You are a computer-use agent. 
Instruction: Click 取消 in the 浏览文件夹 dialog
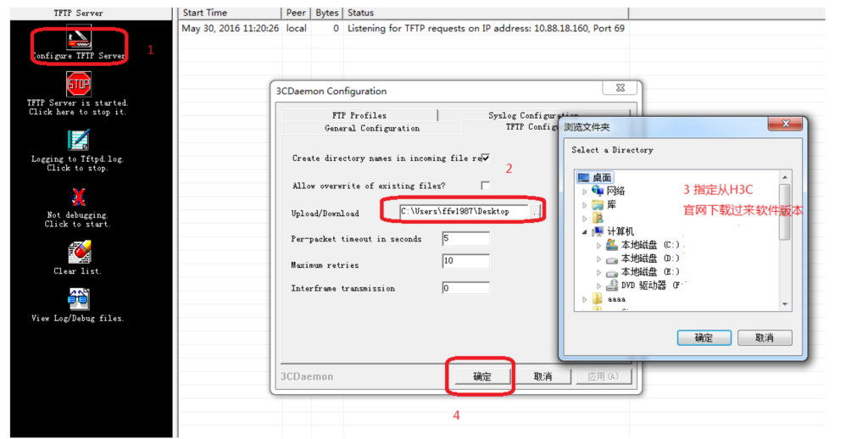(765, 337)
